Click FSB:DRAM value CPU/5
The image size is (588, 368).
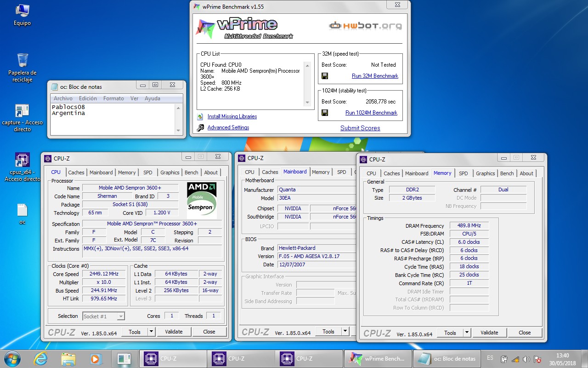pos(469,234)
